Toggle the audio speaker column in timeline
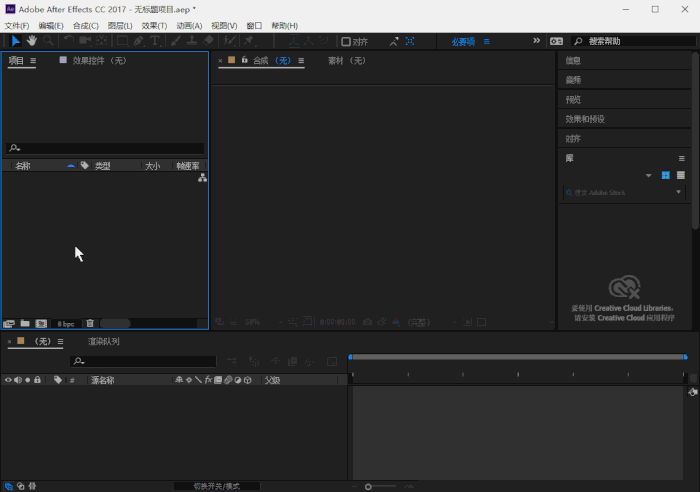This screenshot has height=492, width=700. point(18,380)
